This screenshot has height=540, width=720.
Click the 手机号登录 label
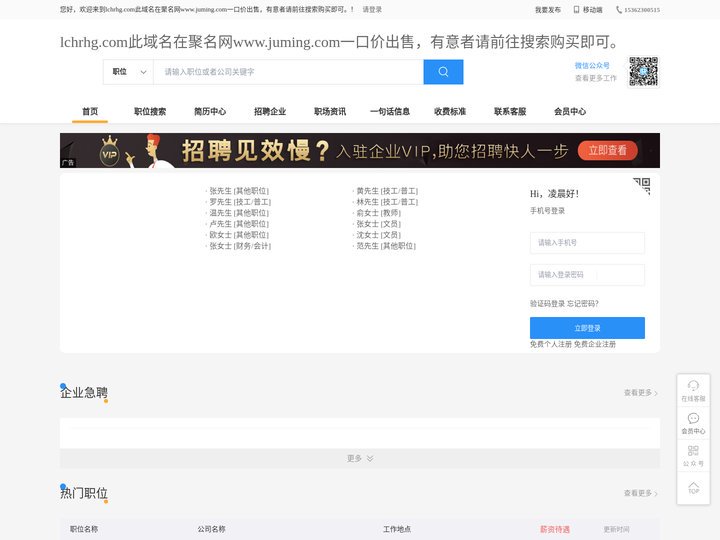[x=547, y=211]
